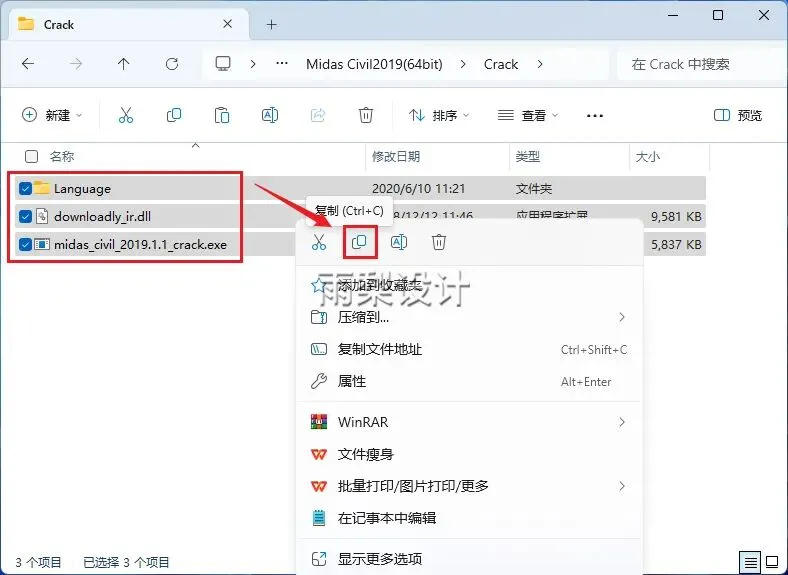
Task: Select Add to Favorites (添加到收藏夹)
Action: click(469, 285)
